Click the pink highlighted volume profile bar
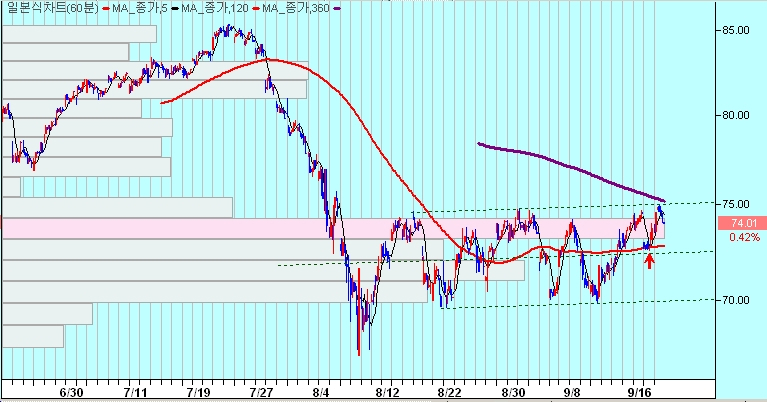 pos(333,228)
